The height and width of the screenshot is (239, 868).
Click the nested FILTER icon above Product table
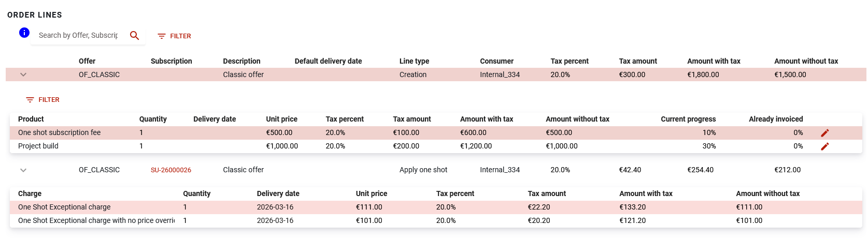tap(30, 100)
